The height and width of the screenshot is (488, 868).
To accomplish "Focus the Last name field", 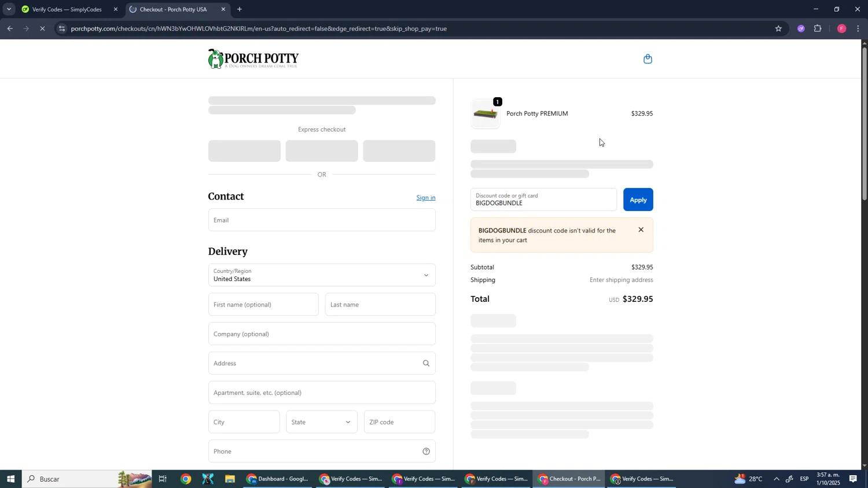I will [380, 305].
